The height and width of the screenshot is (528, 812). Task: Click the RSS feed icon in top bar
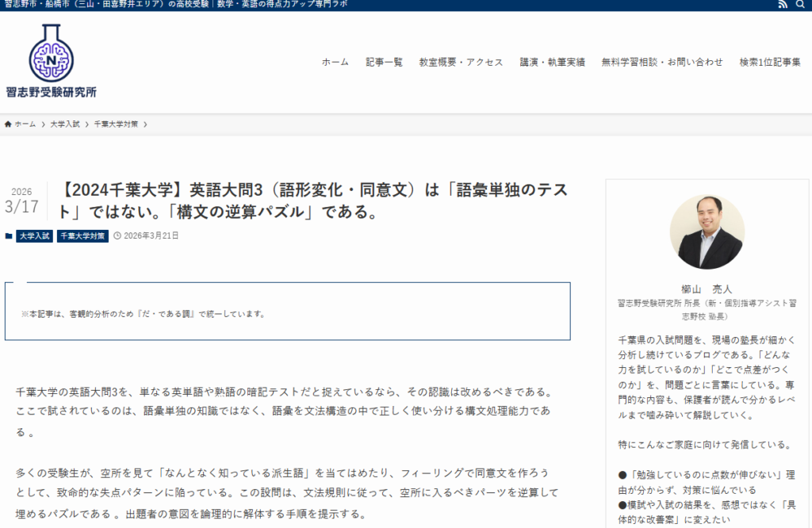tap(783, 5)
